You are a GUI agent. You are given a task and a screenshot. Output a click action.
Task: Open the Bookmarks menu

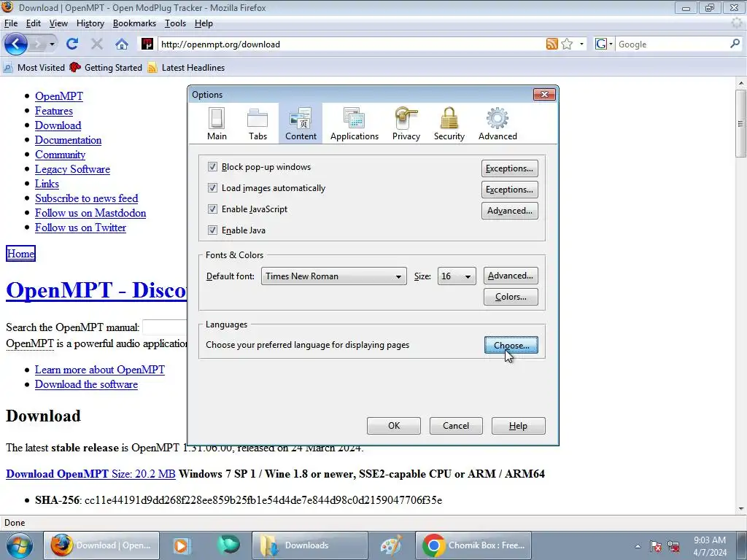click(x=134, y=23)
